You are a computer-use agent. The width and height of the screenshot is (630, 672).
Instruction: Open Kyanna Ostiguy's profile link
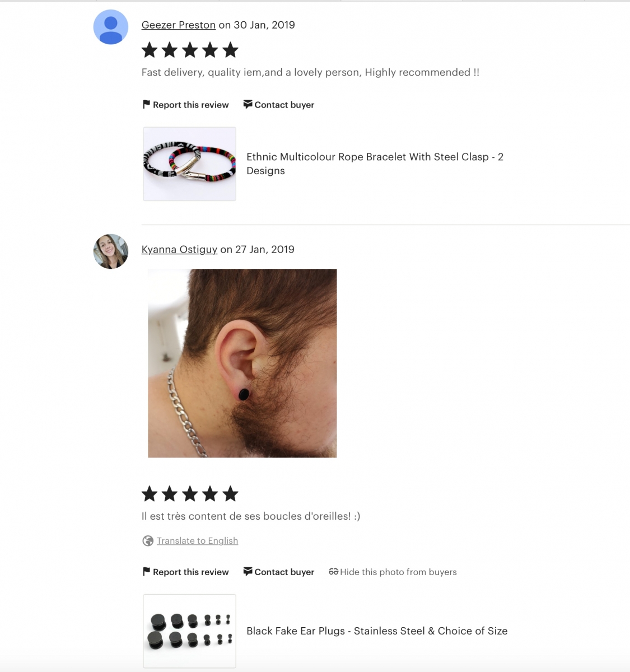point(179,249)
